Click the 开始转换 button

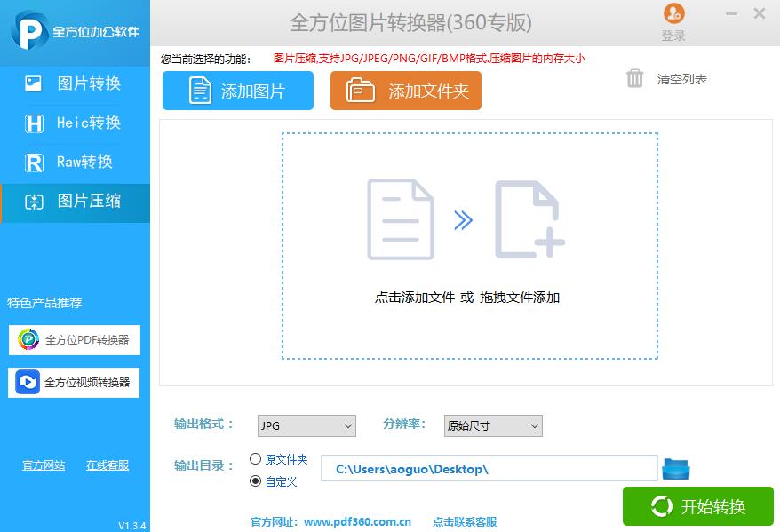point(698,506)
